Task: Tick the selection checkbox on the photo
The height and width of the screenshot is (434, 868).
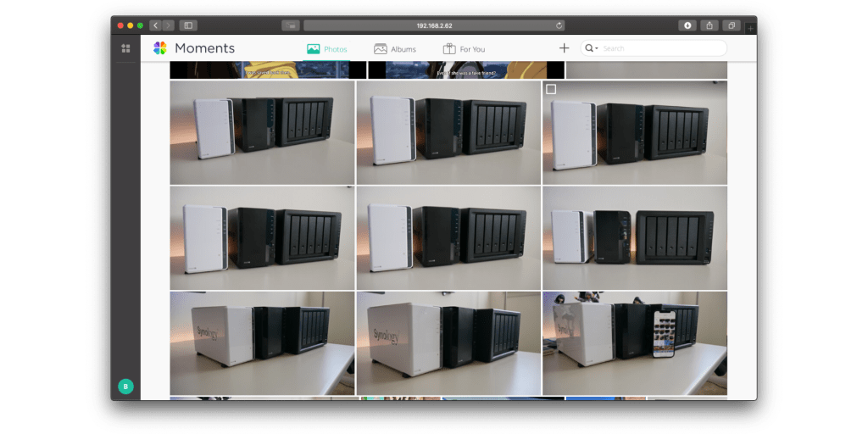Action: (551, 89)
